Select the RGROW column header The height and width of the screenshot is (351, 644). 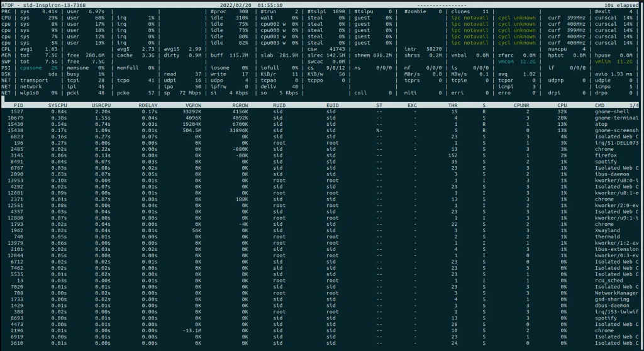coord(240,104)
